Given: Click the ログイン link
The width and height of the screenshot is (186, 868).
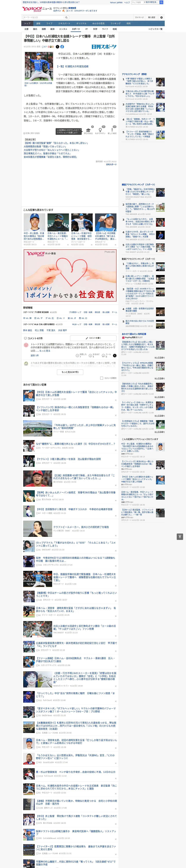Looking at the screenshot, I should pyautogui.click(x=57, y=11).
